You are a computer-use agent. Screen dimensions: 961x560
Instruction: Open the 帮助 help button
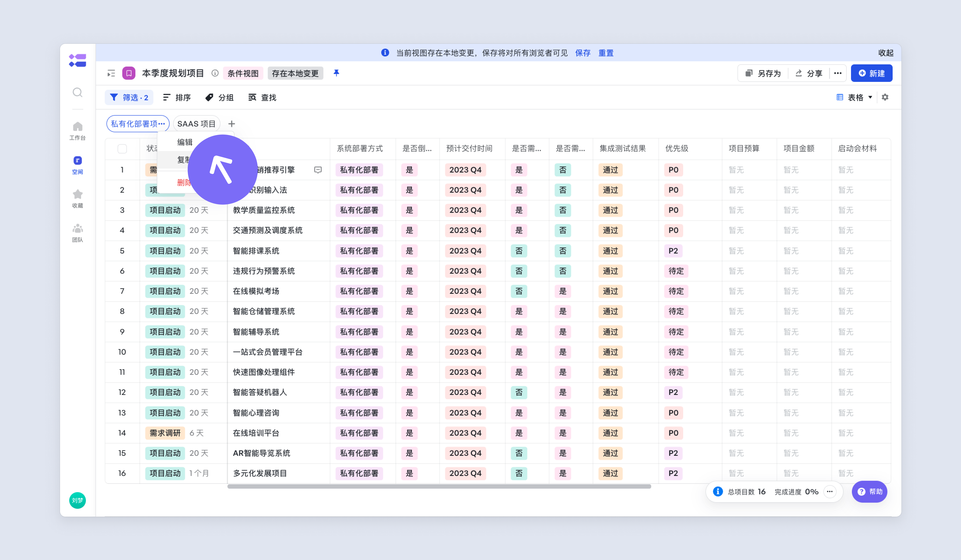click(869, 491)
